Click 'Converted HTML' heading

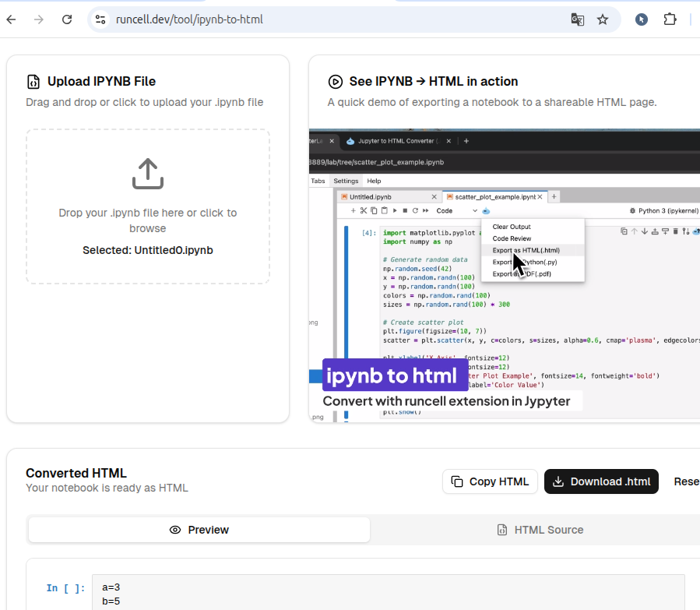[x=76, y=474]
